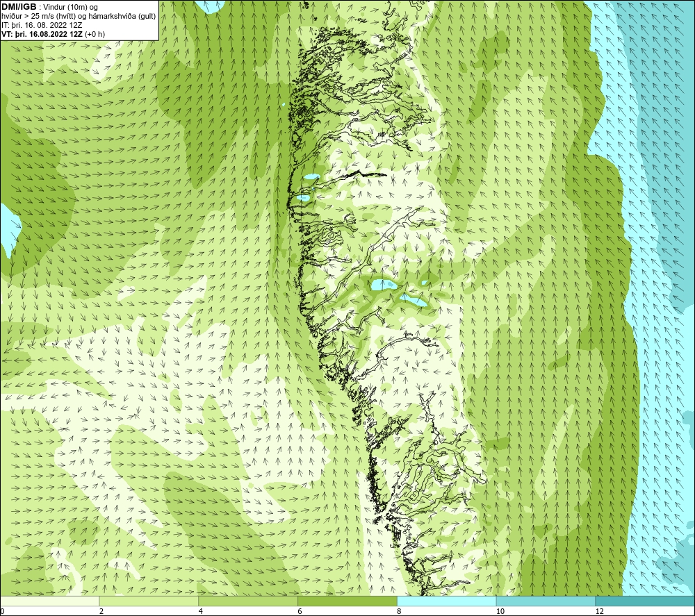Click the DMI/IGB title in legend box

[x=19, y=7]
